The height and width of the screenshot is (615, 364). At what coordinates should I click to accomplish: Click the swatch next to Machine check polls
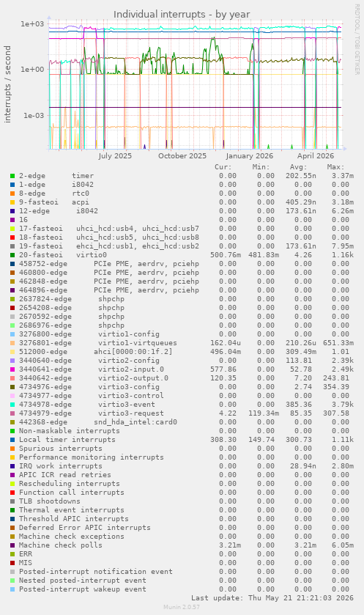click(x=12, y=545)
